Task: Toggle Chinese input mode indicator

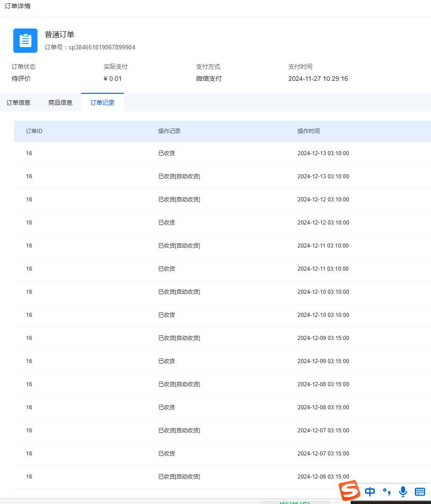Action: [x=370, y=492]
